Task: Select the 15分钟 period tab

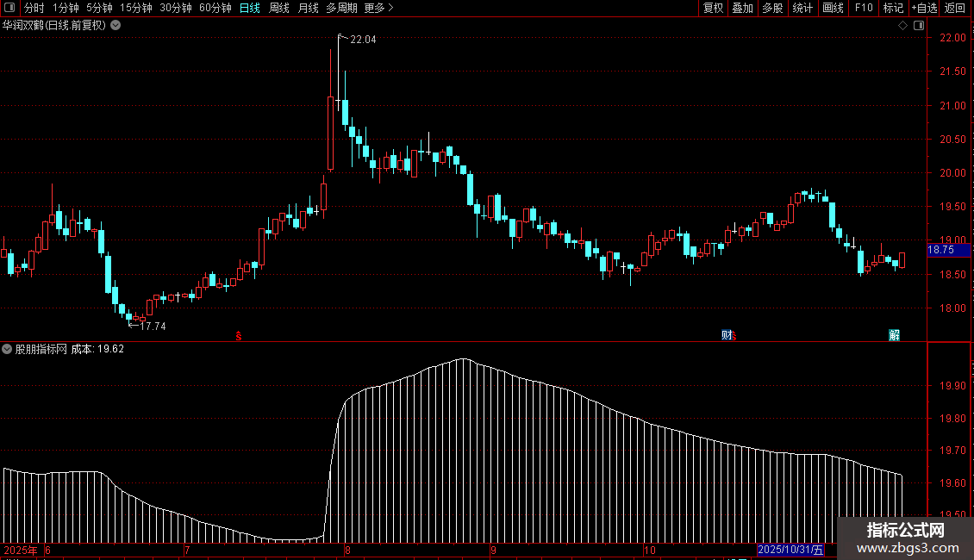Action: [136, 8]
